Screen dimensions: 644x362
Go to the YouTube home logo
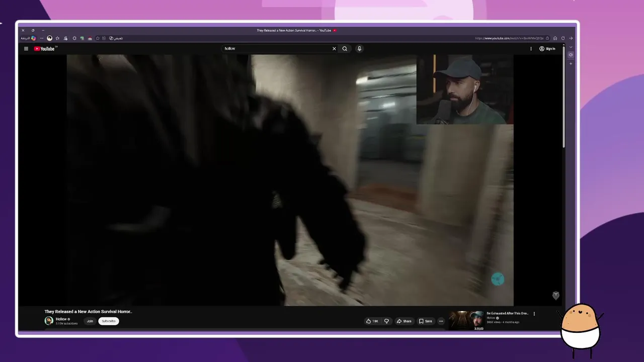(x=44, y=49)
